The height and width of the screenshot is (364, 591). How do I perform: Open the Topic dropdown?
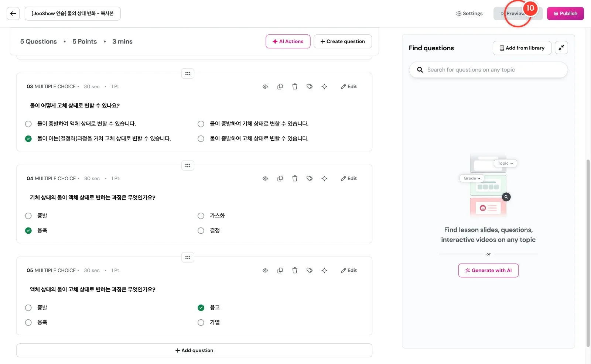point(505,163)
